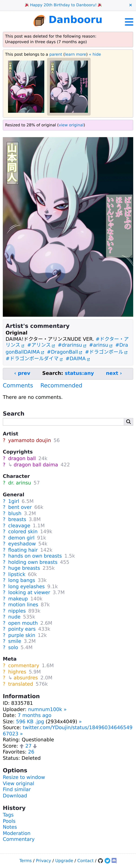Select the Download option

15,796
